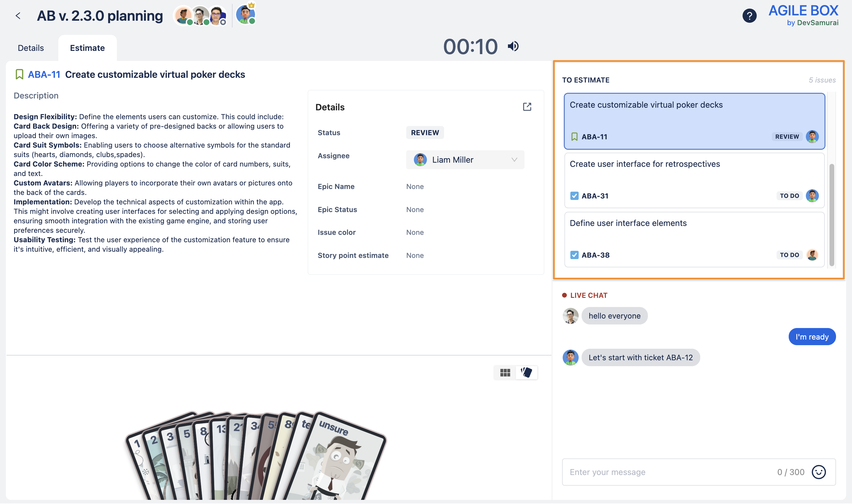Click the assignee dropdown chevron arrow
Screen dimensions: 852x504
coord(514,160)
